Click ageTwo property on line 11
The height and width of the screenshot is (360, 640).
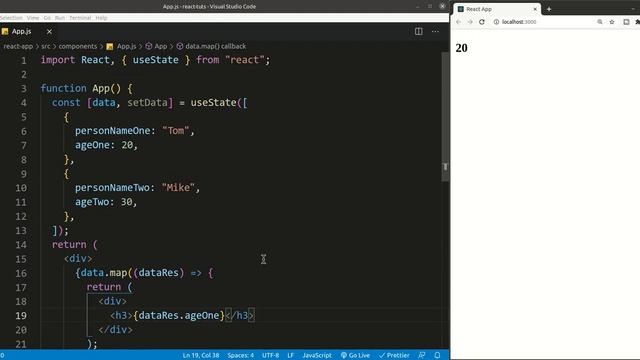click(x=92, y=202)
